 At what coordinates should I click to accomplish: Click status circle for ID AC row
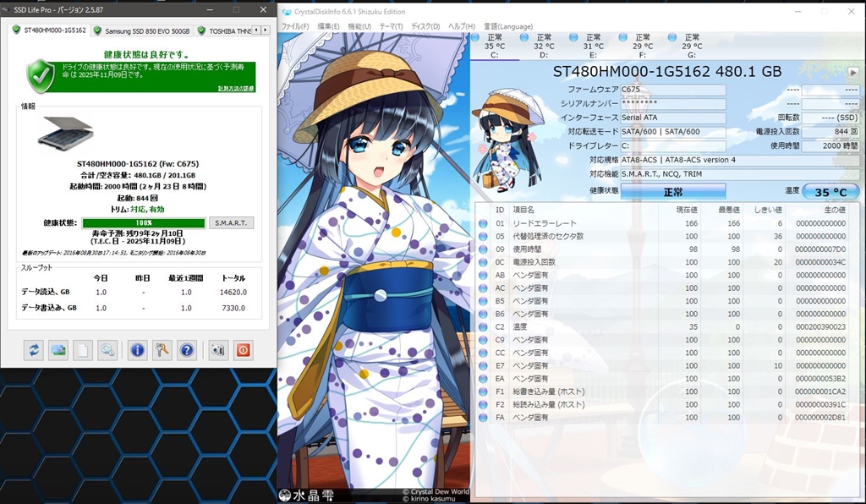point(483,288)
